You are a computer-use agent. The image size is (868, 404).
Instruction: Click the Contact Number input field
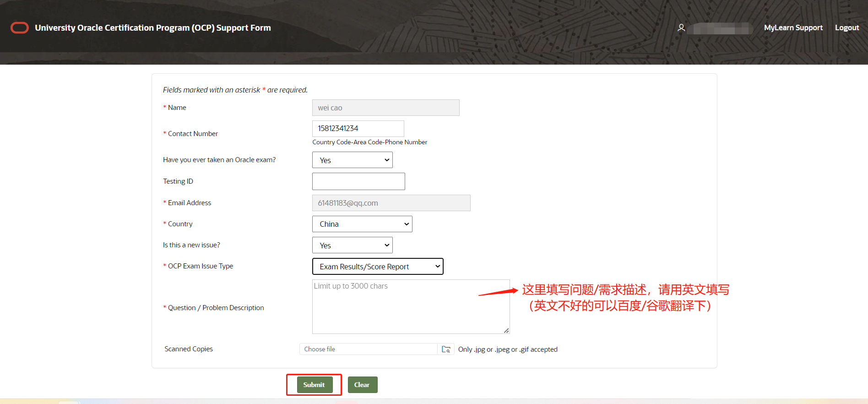pyautogui.click(x=358, y=129)
